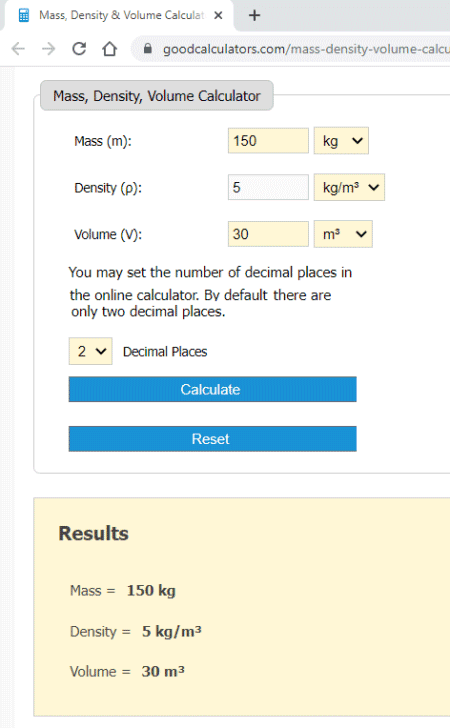Open the kg mass unit dropdown
The image size is (450, 728).
coord(341,141)
